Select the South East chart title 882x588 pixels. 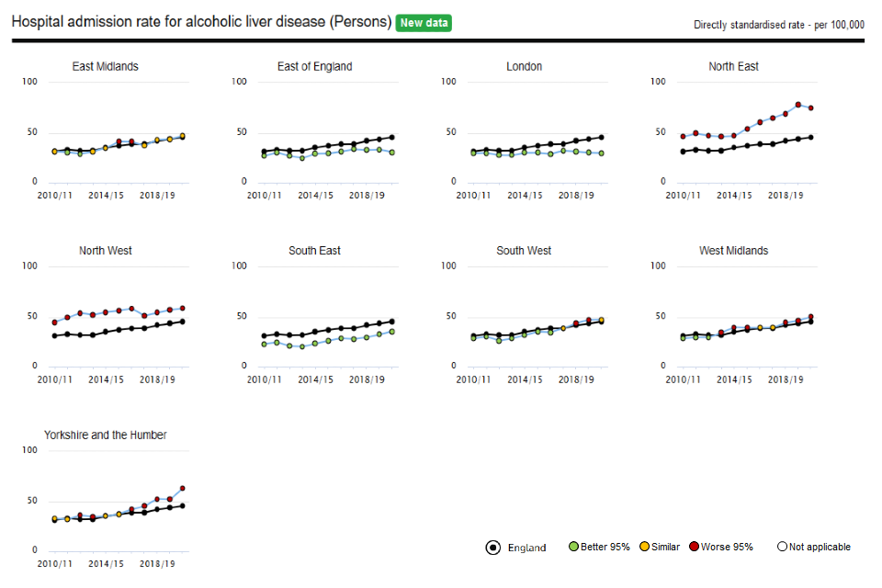(315, 251)
